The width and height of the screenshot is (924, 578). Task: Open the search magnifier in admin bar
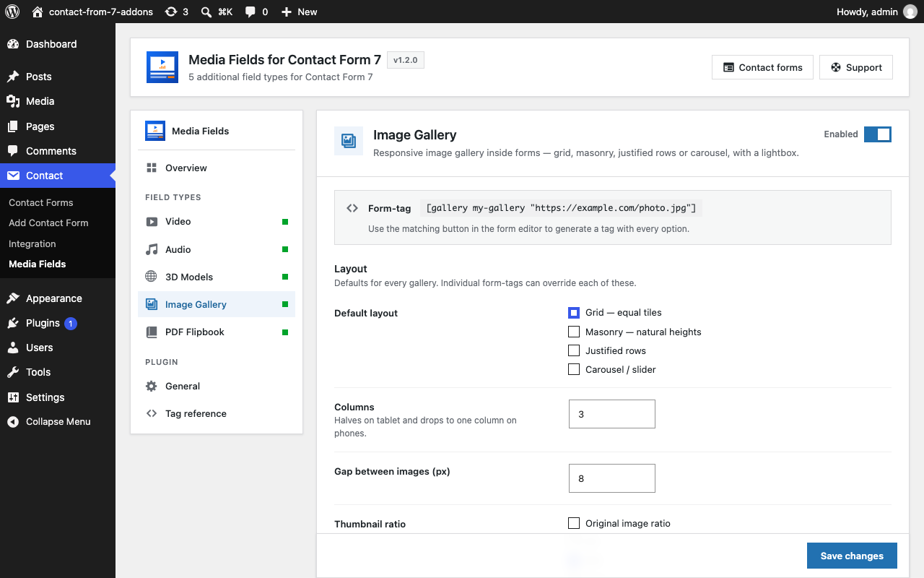(206, 12)
